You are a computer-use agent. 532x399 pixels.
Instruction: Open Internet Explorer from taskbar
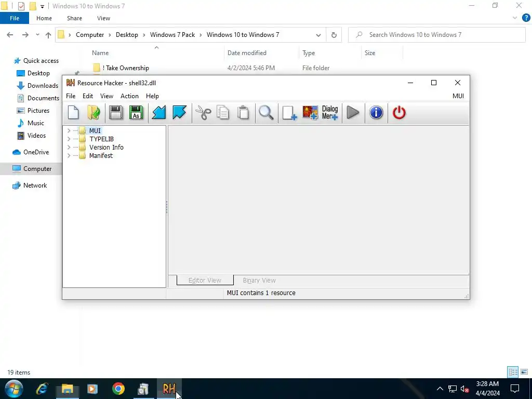click(x=42, y=389)
